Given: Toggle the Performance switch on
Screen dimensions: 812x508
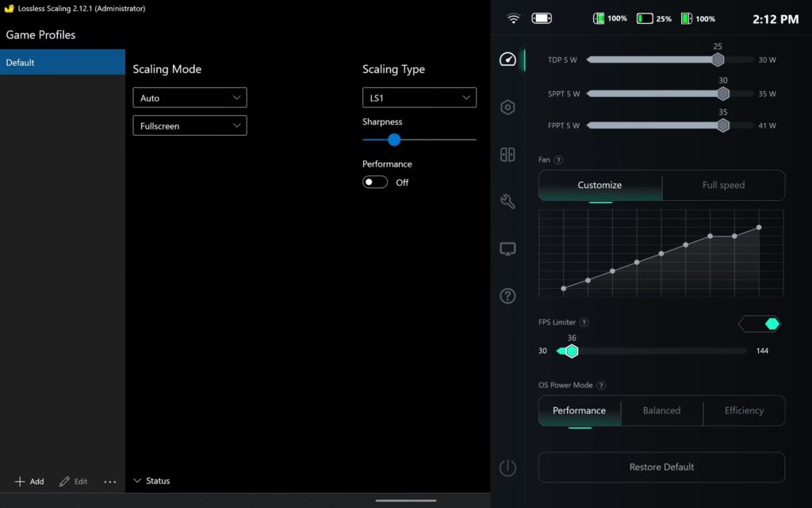Looking at the screenshot, I should (x=375, y=182).
